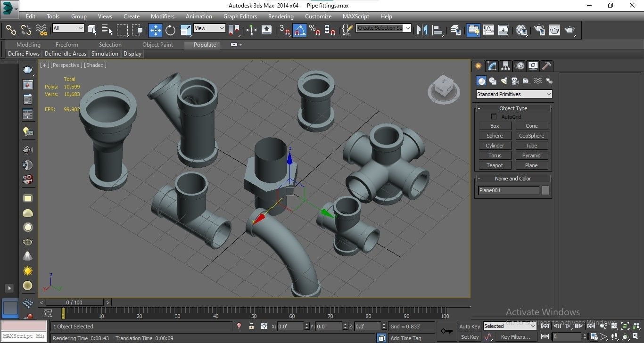
Task: Enable the AutoGrid checkbox
Action: pyautogui.click(x=494, y=117)
